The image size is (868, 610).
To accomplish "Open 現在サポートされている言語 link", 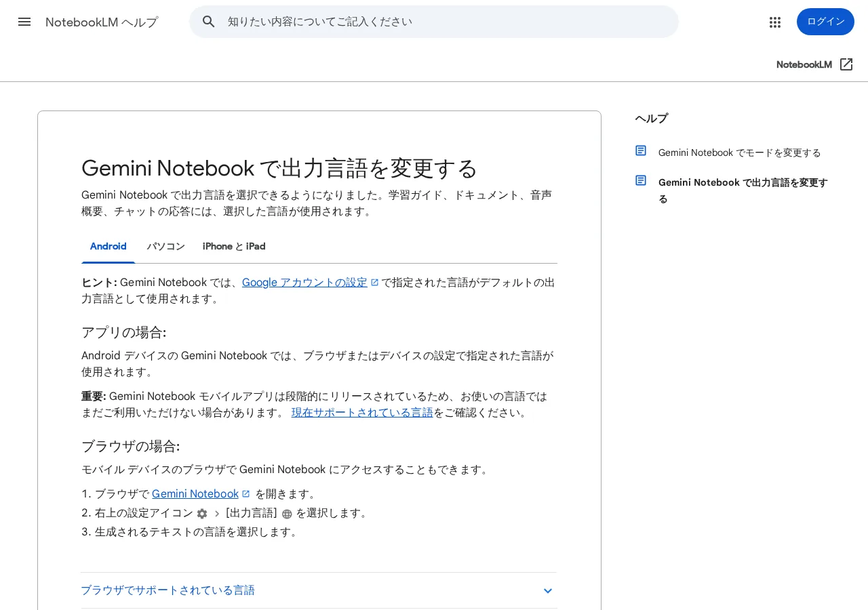I will click(x=362, y=413).
